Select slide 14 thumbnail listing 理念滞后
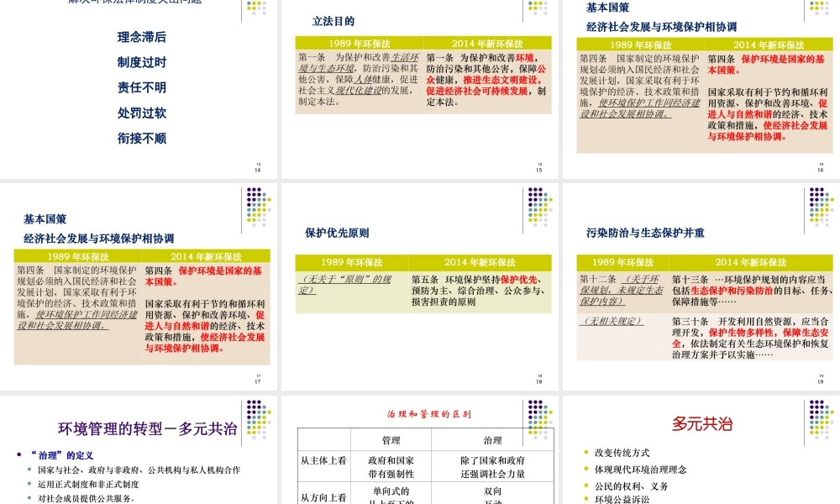The width and height of the screenshot is (840, 504). pyautogui.click(x=139, y=89)
